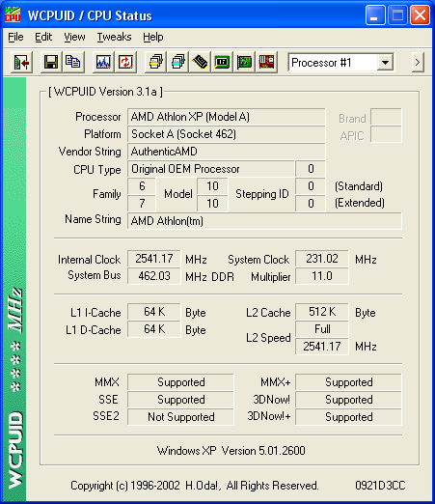Open the clock graph chart icon
Screen dimensions: 435x504
[103, 62]
